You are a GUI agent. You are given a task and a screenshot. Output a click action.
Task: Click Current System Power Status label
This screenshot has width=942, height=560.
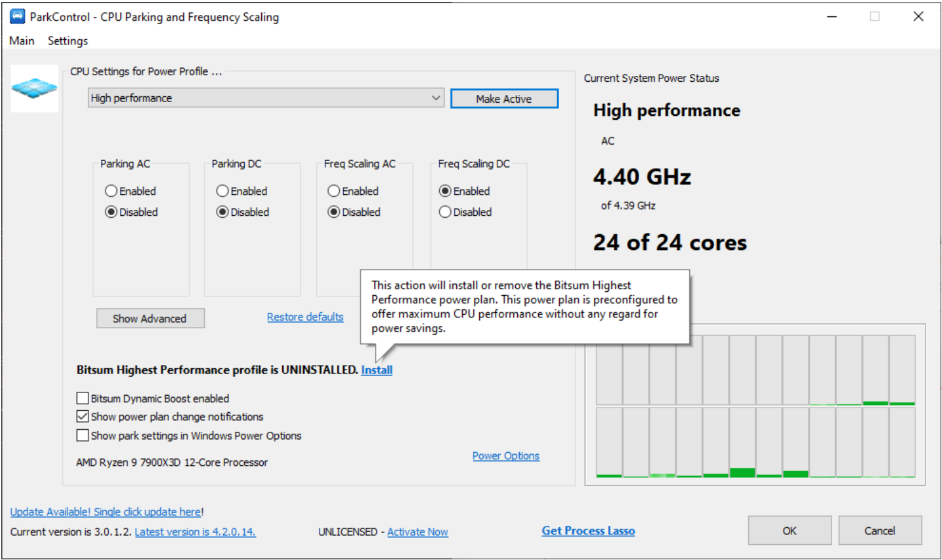click(x=651, y=79)
